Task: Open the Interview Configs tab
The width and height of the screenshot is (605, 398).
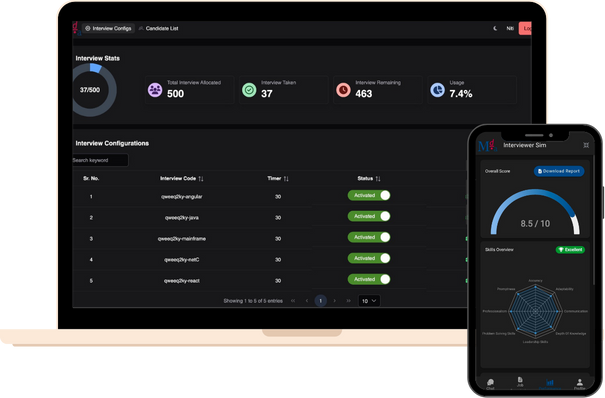Action: pyautogui.click(x=108, y=28)
